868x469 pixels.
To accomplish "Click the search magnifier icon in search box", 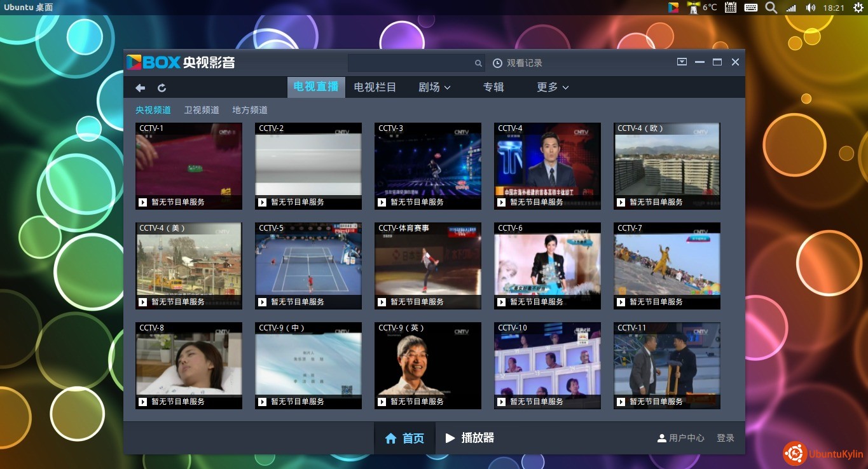I will (478, 64).
